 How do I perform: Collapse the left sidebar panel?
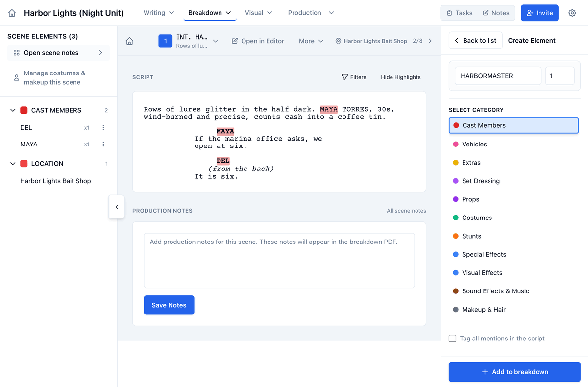pyautogui.click(x=117, y=207)
